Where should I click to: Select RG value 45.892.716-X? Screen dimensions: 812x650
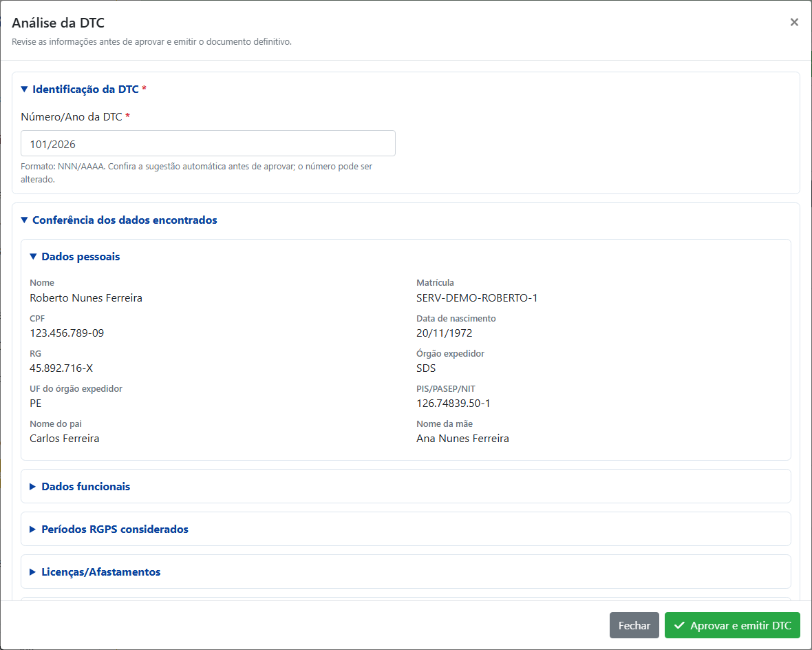pyautogui.click(x=61, y=368)
